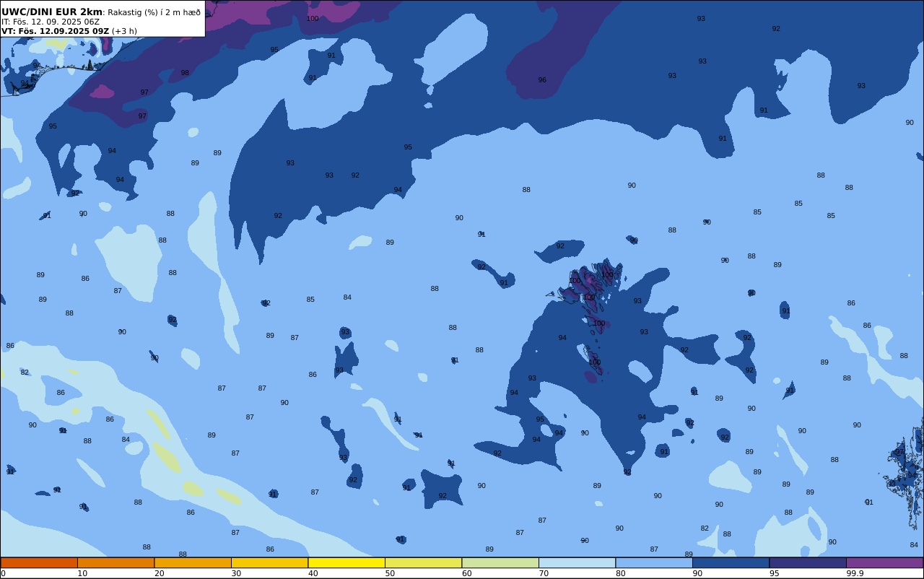This screenshot has height=579, width=924.
Task: Click the dark orange 0–10 legend swatch
Action: click(39, 562)
